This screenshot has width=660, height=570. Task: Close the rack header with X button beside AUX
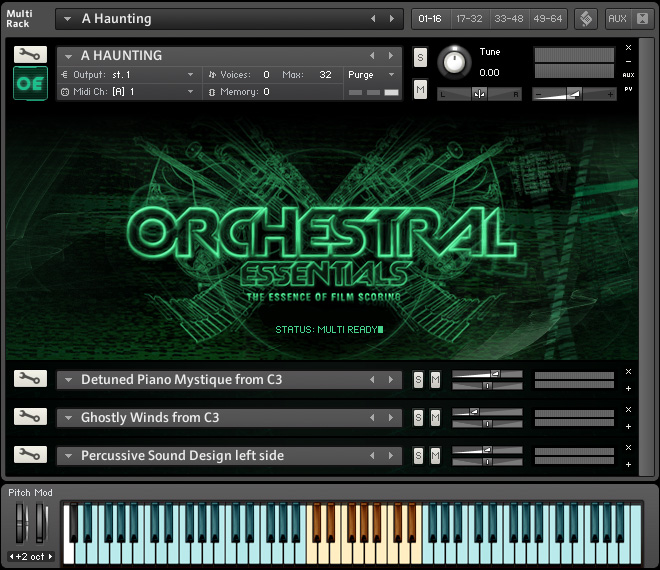(642, 19)
